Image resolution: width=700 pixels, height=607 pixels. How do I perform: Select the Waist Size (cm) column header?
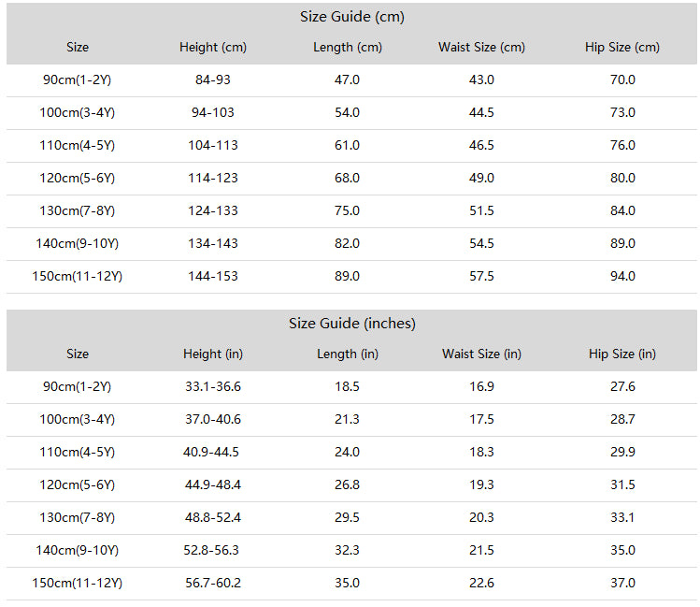click(x=481, y=48)
